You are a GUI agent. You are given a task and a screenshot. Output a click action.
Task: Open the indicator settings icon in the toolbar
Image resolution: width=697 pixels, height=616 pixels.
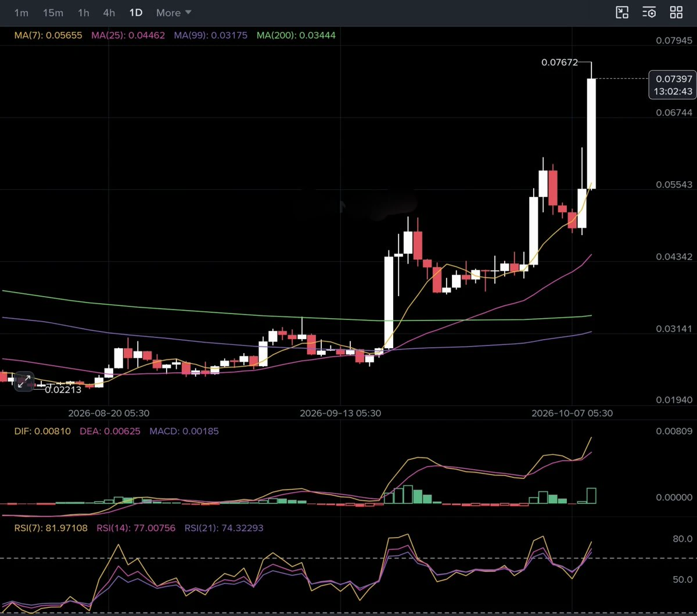point(649,12)
